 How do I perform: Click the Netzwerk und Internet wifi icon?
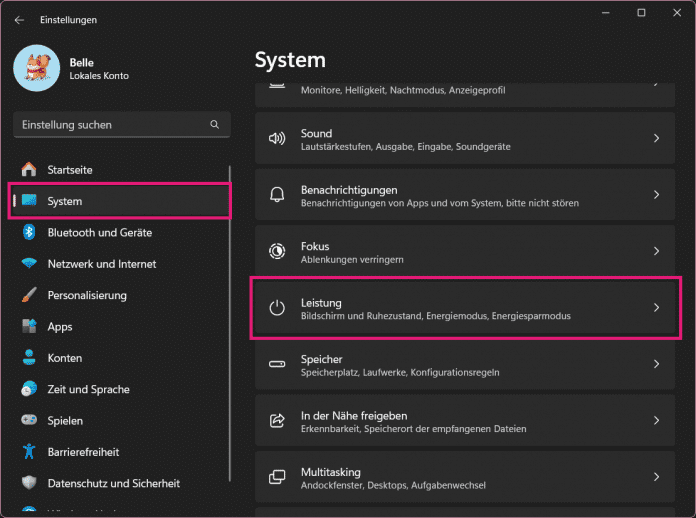pos(29,264)
